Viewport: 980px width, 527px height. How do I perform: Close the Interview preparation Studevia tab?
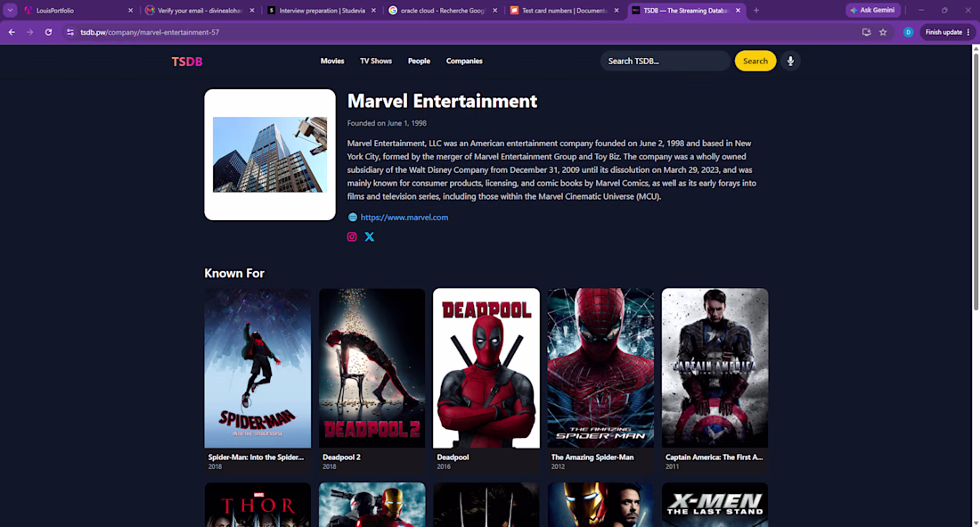click(x=374, y=10)
